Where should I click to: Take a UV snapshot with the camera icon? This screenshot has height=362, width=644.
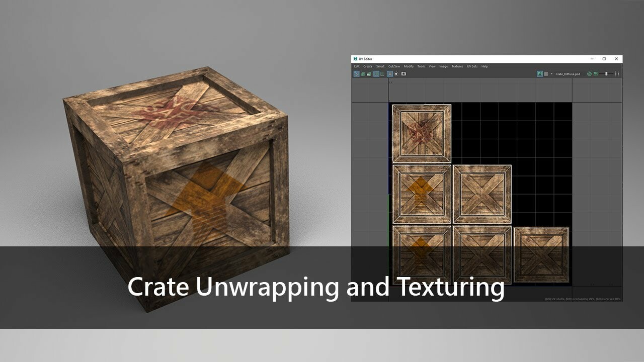tap(403, 74)
